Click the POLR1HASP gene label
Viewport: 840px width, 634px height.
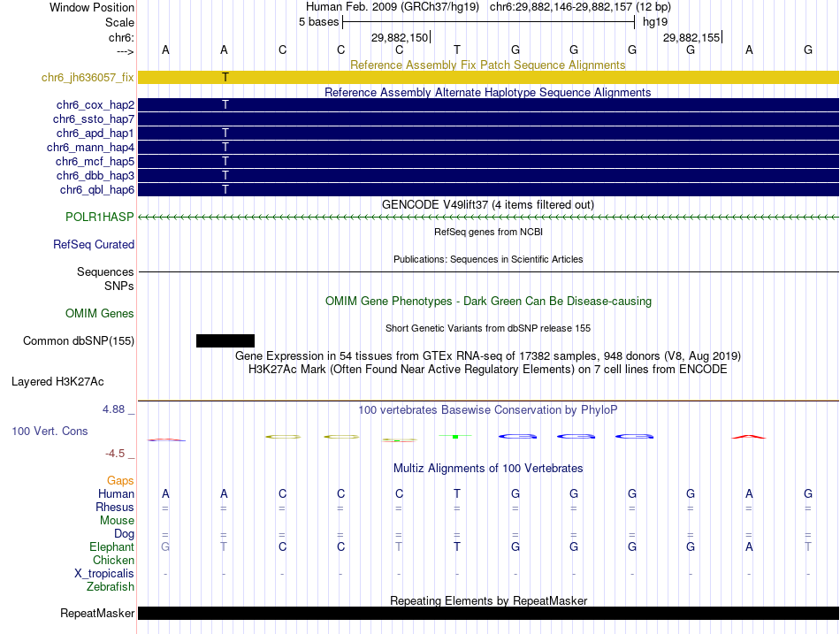tap(100, 217)
